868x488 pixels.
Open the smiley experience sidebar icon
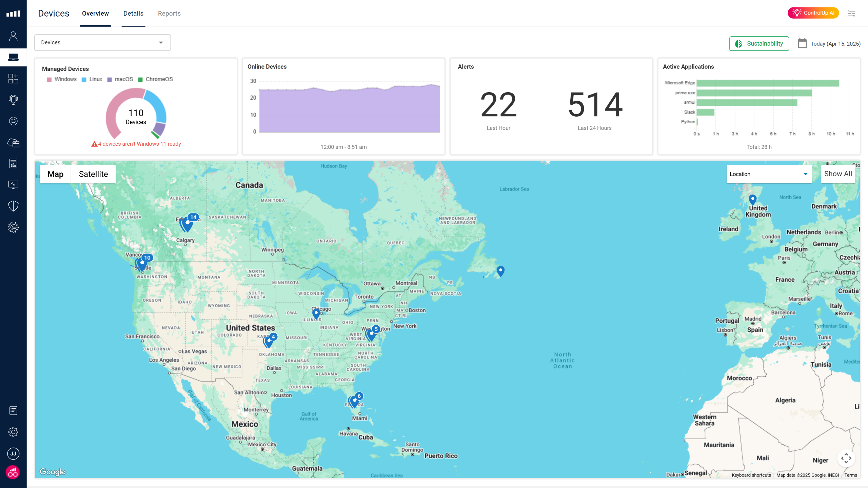coord(13,121)
